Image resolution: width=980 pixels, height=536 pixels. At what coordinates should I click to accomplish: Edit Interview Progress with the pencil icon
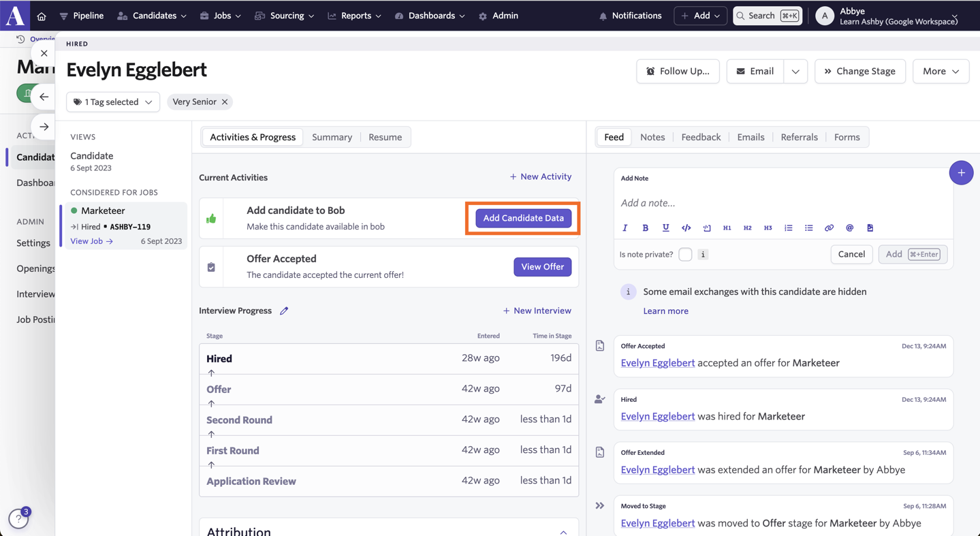click(x=284, y=311)
